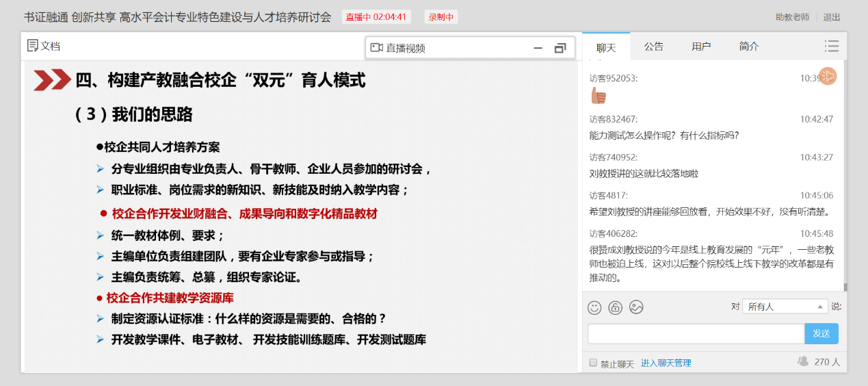868x386 pixels.
Task: Click message 能力测试怎么操作呢?有什么指标吗?
Action: 663,136
